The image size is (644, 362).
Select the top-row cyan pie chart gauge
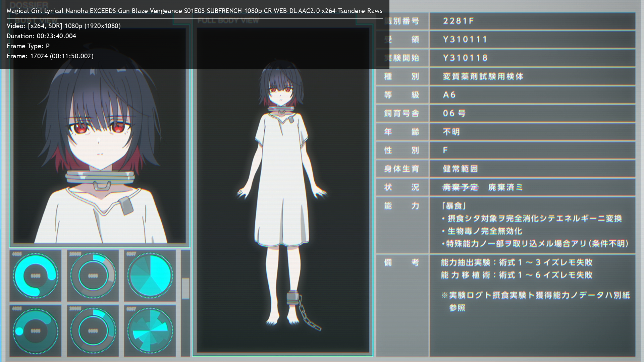[150, 276]
